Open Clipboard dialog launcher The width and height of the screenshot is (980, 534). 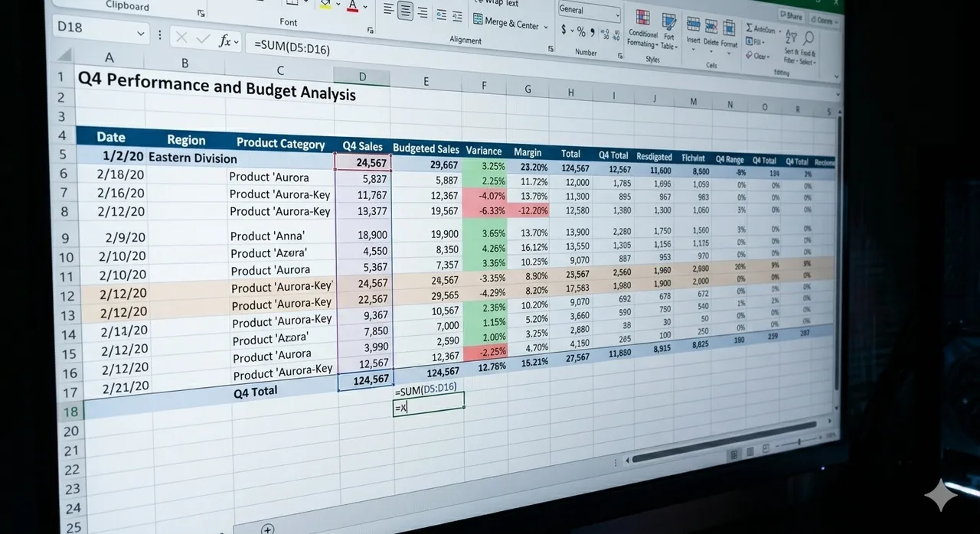201,13
